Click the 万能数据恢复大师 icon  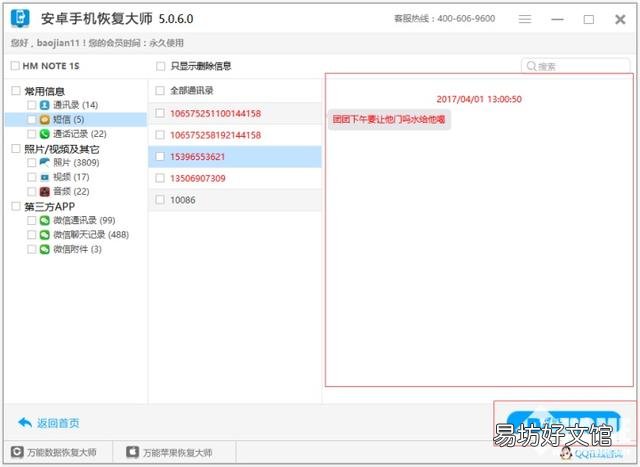(17, 452)
